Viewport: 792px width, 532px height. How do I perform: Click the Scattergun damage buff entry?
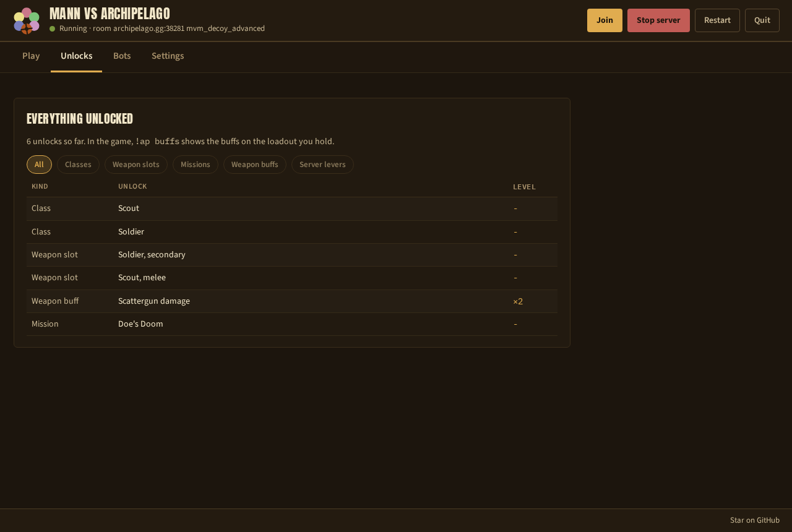tap(154, 301)
